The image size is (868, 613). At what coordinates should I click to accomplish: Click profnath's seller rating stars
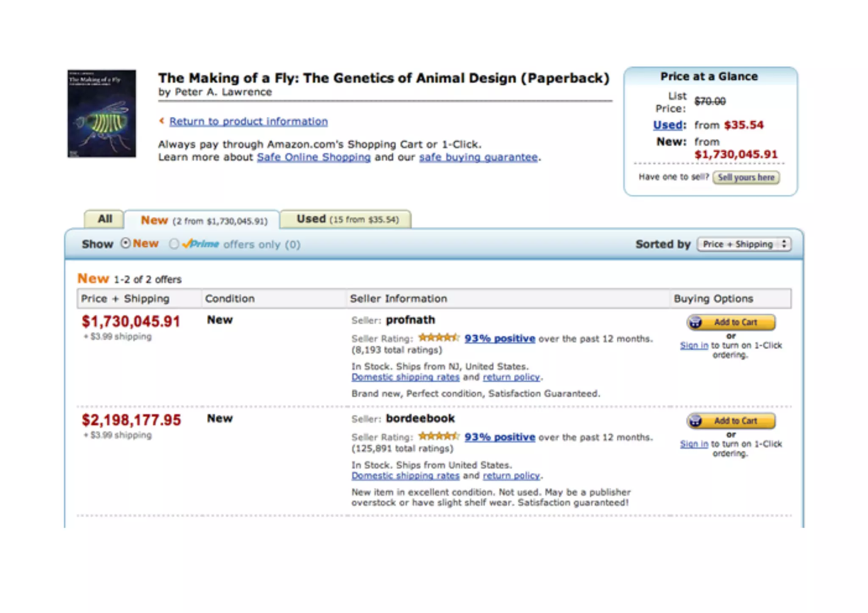tap(439, 338)
